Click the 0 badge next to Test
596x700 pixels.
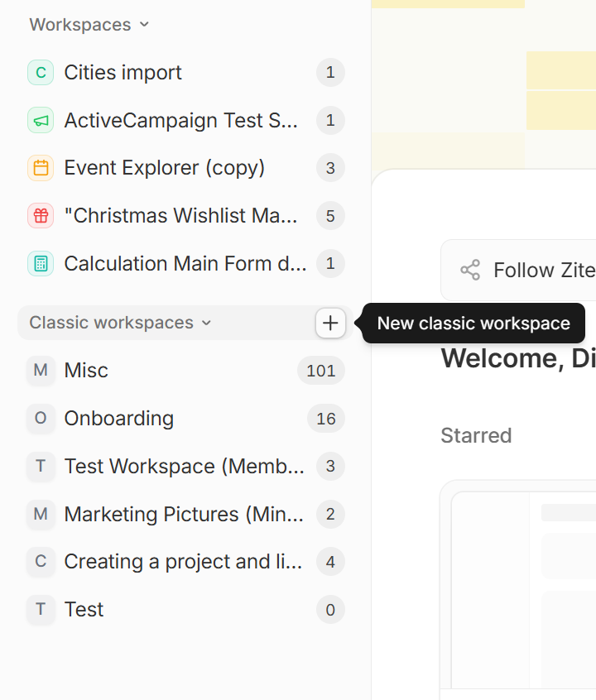pos(330,610)
